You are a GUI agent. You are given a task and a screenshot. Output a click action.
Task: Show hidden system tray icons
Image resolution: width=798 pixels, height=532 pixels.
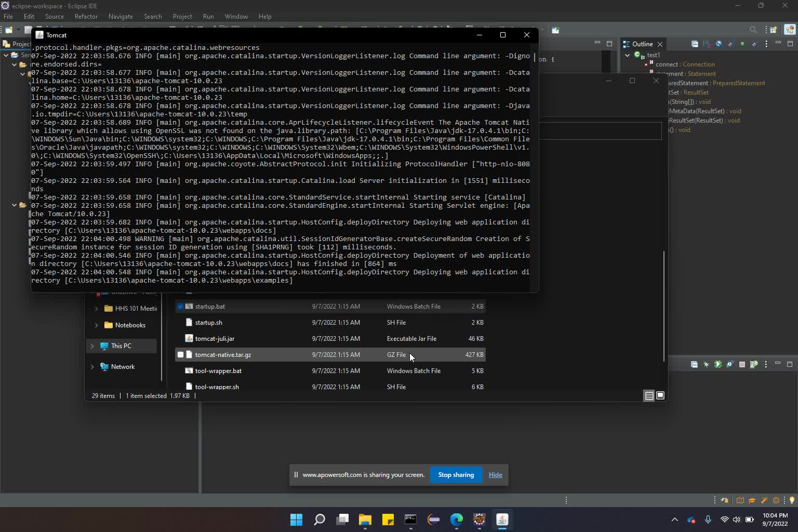(674, 520)
